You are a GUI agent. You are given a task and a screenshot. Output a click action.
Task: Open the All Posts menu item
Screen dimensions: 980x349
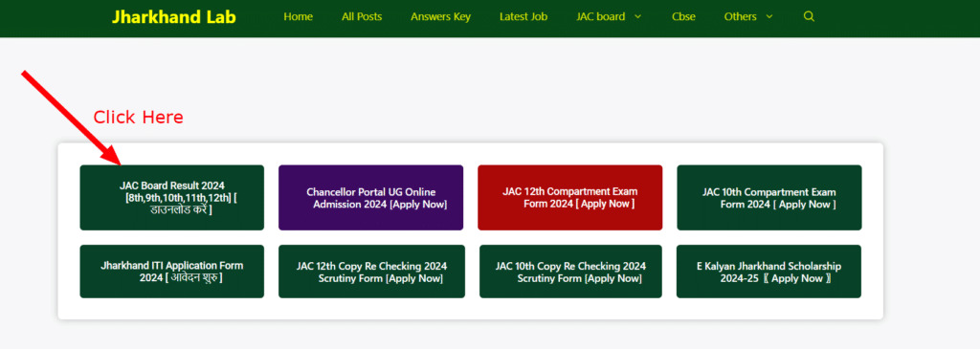click(362, 17)
